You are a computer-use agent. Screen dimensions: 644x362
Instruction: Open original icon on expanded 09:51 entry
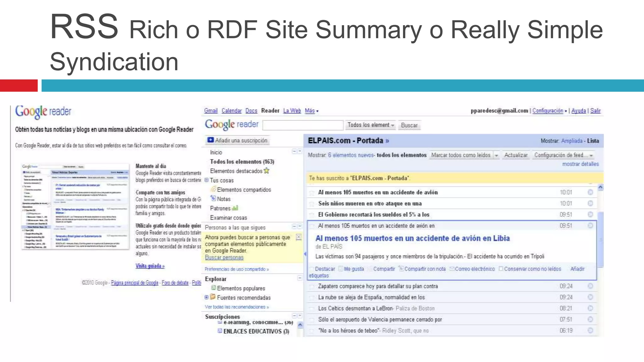click(590, 226)
